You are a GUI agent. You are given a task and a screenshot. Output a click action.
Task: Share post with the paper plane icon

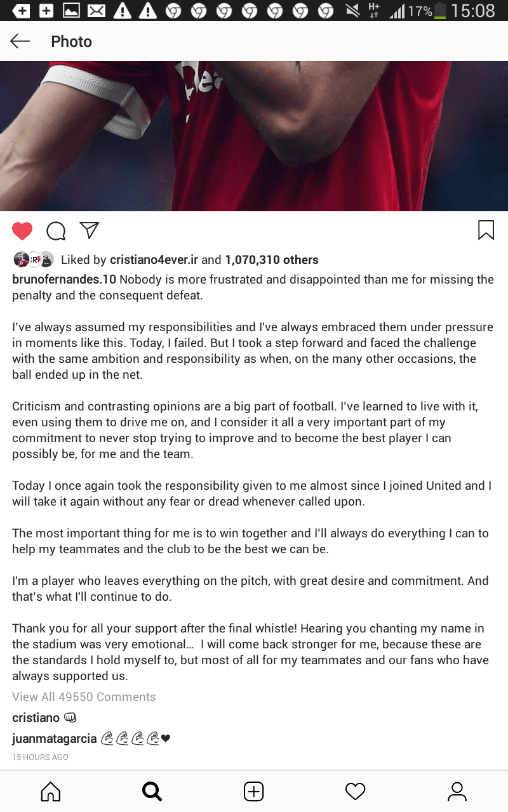click(90, 230)
